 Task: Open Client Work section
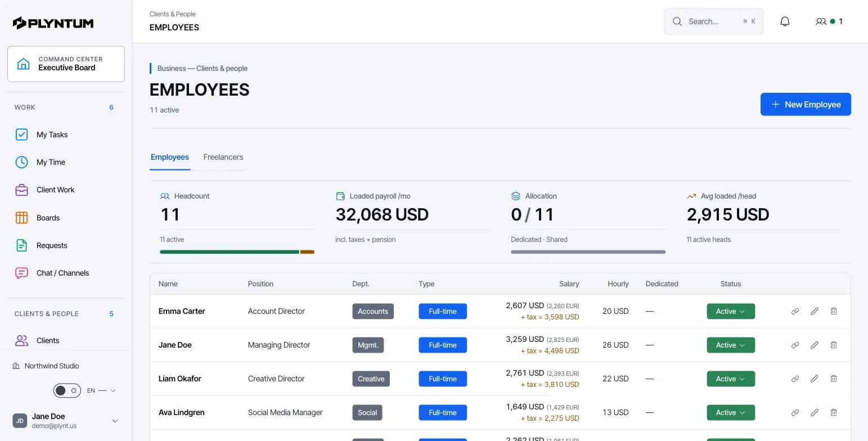tap(66, 190)
